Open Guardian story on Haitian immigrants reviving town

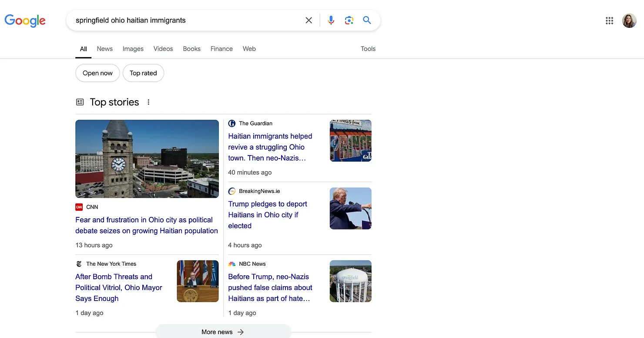coord(270,147)
